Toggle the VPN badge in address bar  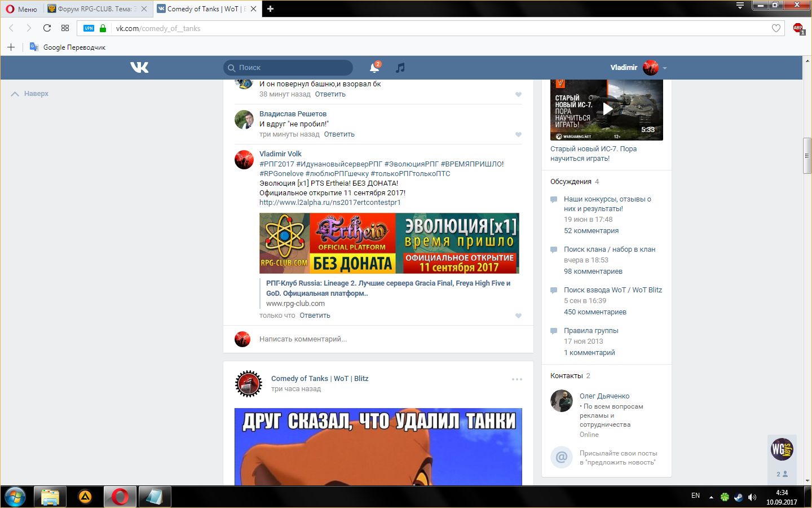point(89,28)
